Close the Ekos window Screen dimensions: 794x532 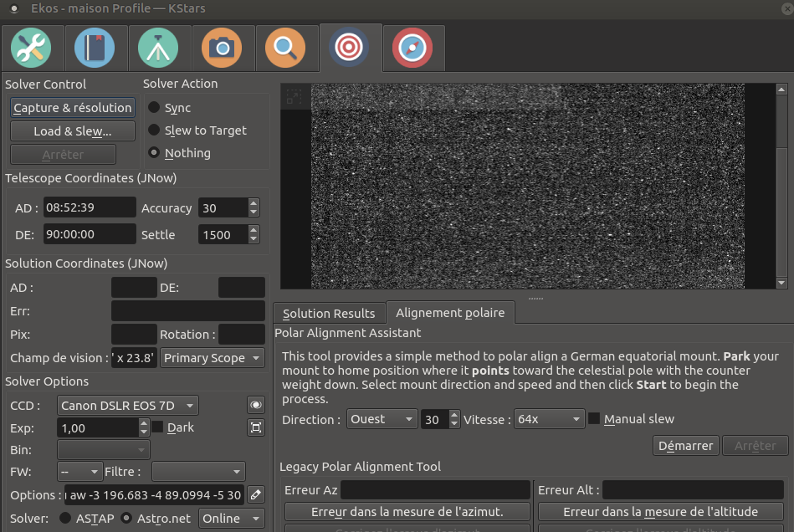pyautogui.click(x=787, y=8)
